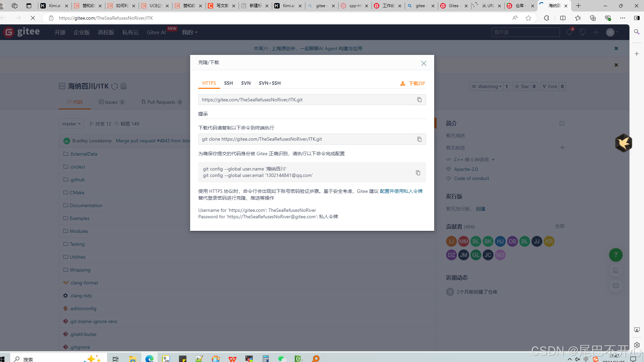Dismiss the 上海源创会 announcement banner
Image resolution: width=644 pixels, height=362 pixels.
tap(616, 48)
